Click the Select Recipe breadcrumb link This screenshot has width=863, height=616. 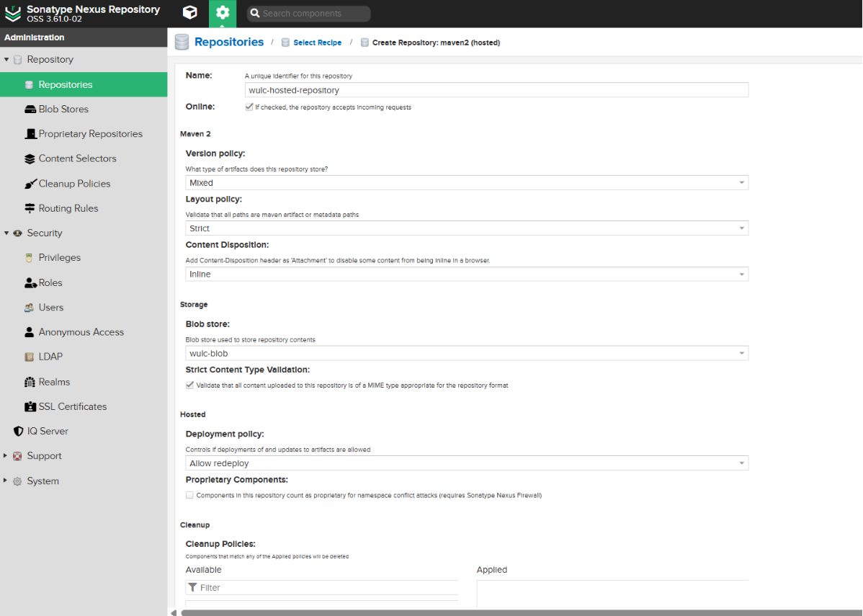click(317, 43)
